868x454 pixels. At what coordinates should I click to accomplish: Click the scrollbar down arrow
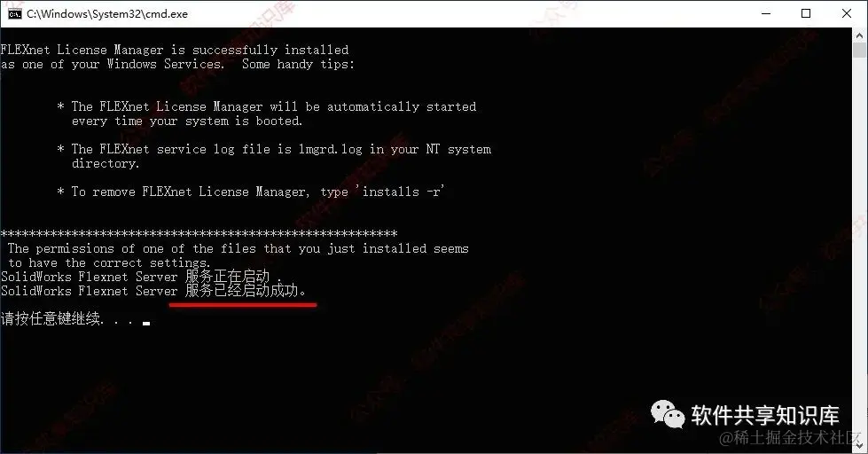pyautogui.click(x=860, y=444)
